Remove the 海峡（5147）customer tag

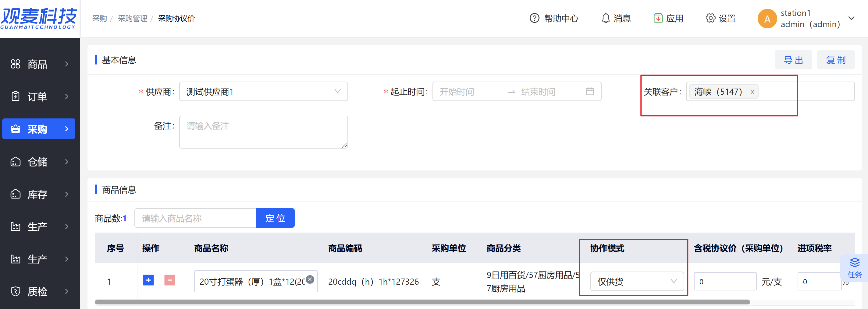(x=752, y=92)
